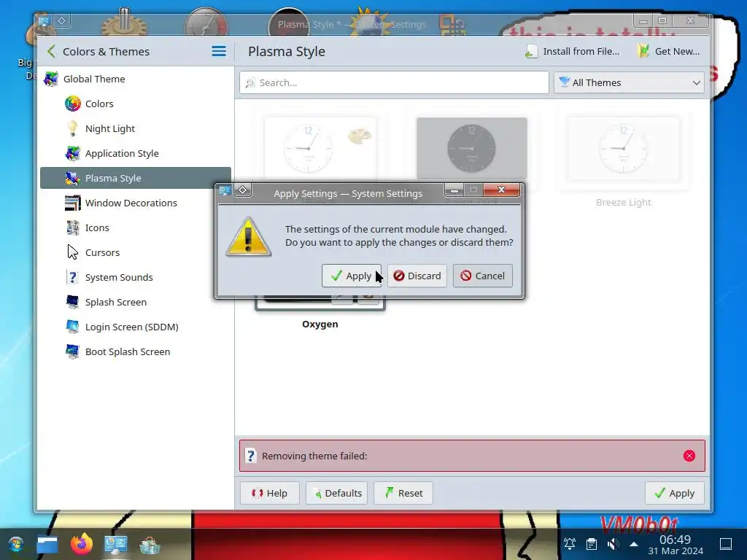This screenshot has width=747, height=560.
Task: Click the warning triangle icon in dialog
Action: [248, 237]
